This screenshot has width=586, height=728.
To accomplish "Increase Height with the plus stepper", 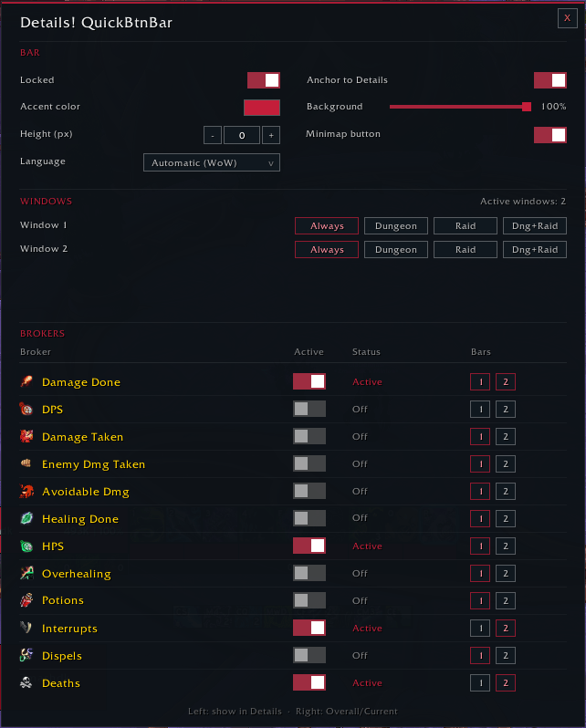I will tap(271, 135).
